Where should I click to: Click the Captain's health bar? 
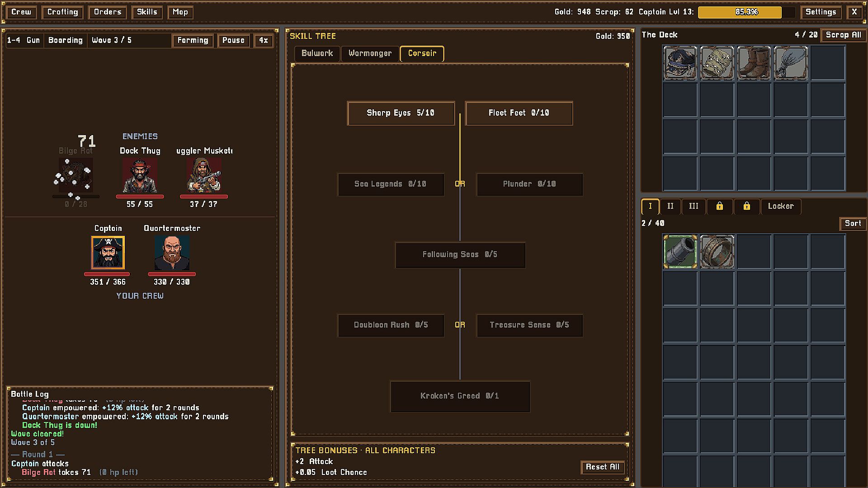(107, 274)
